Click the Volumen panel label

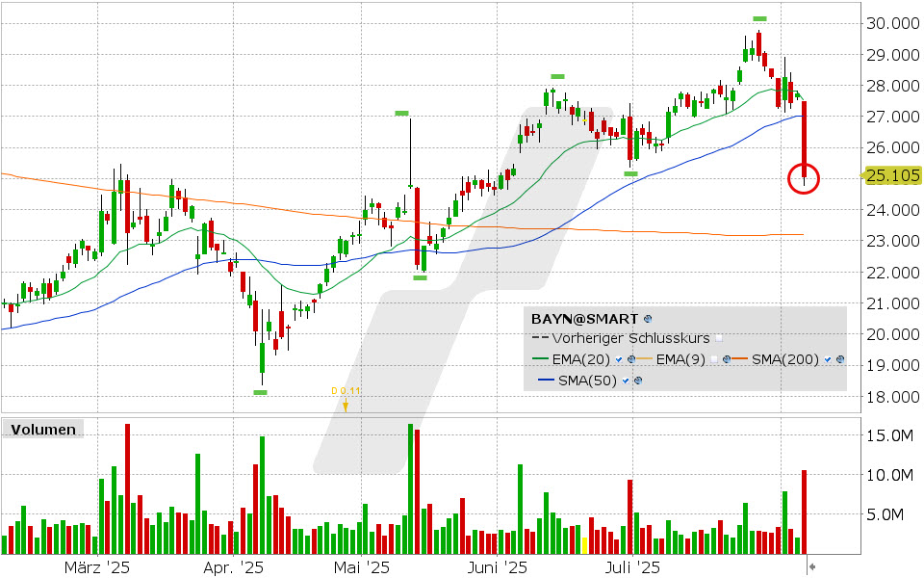[43, 430]
